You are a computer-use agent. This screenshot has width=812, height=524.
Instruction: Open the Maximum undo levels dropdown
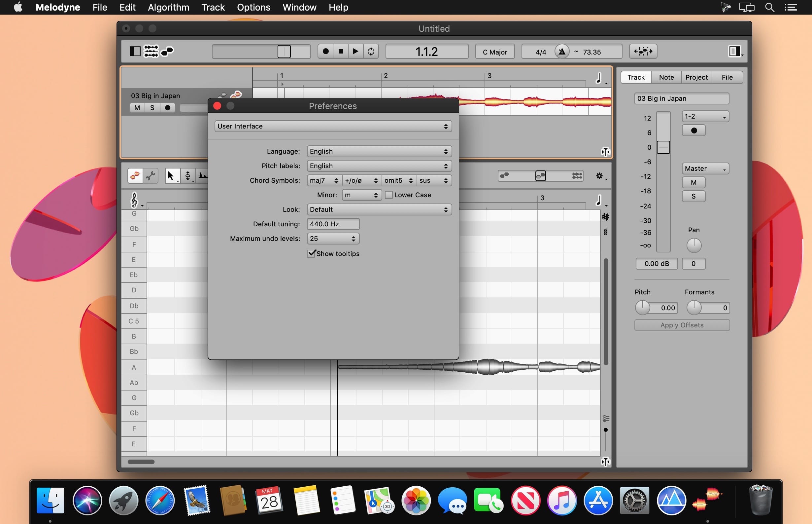pos(333,239)
